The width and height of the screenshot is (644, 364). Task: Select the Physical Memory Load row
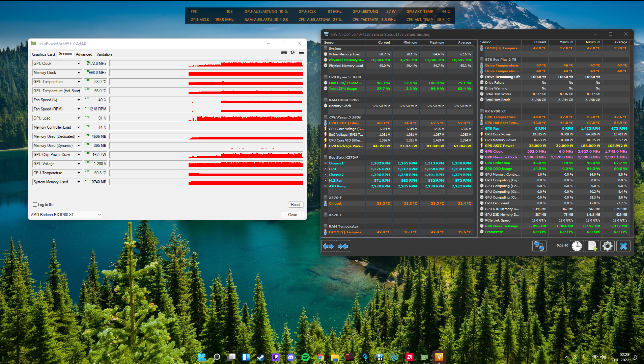point(398,66)
